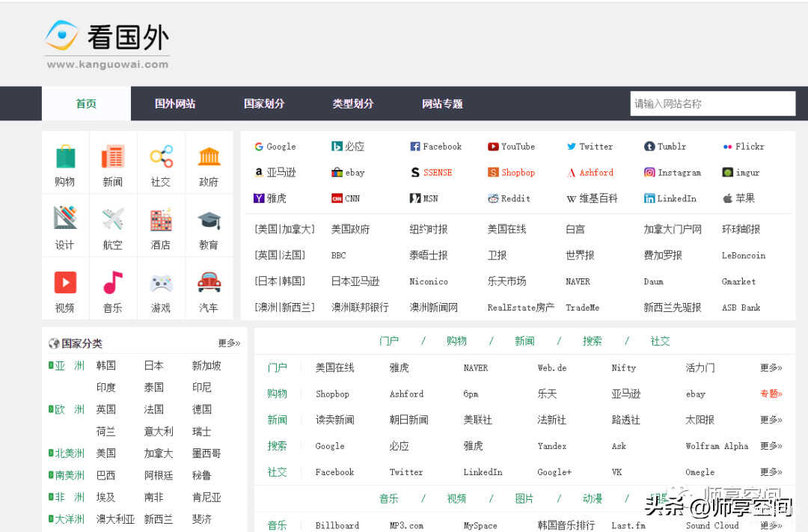Open the 网站专题 navigation tab
This screenshot has height=532, width=808.
point(442,103)
